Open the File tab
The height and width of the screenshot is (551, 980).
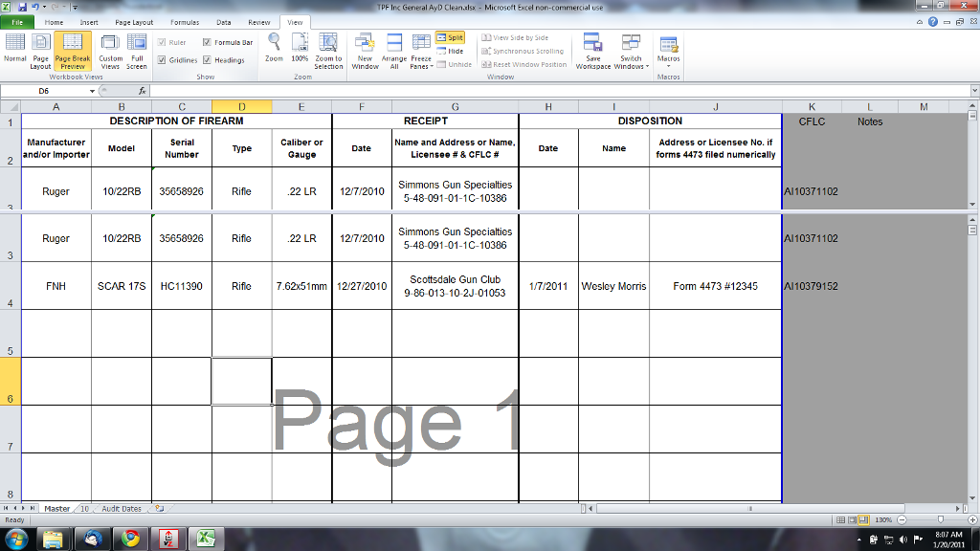pos(17,23)
